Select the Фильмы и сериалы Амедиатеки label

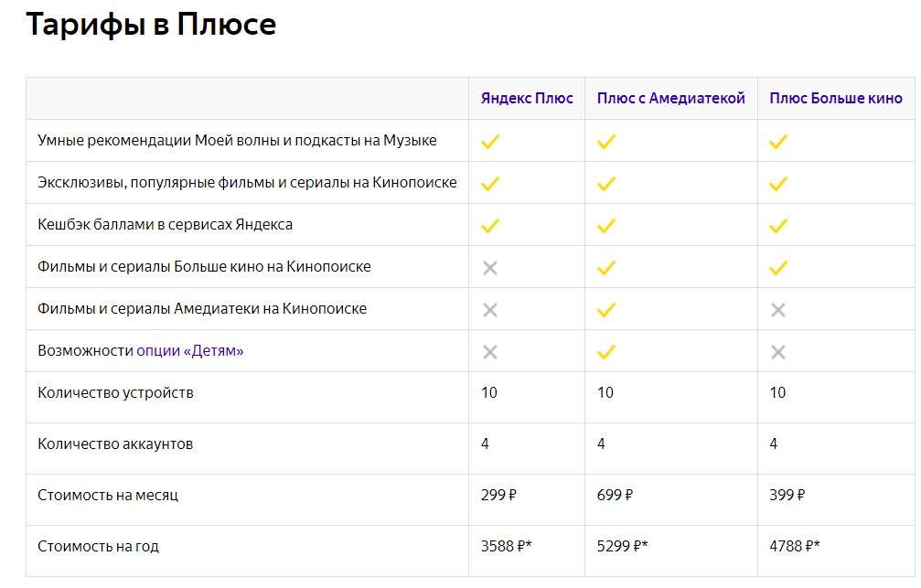[x=202, y=308]
